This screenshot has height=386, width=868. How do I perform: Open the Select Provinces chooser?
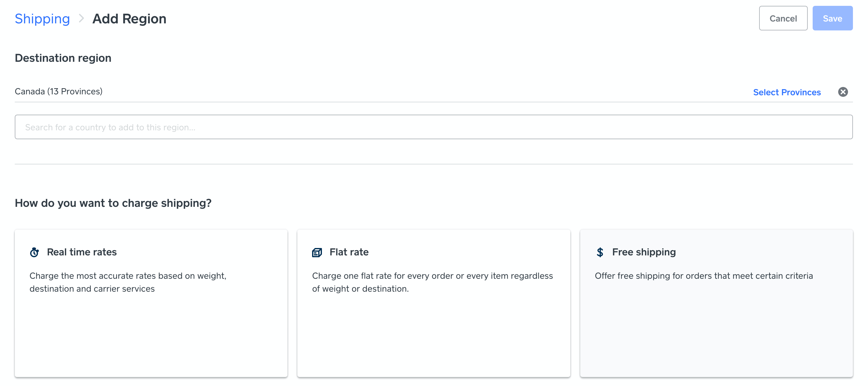click(x=787, y=92)
